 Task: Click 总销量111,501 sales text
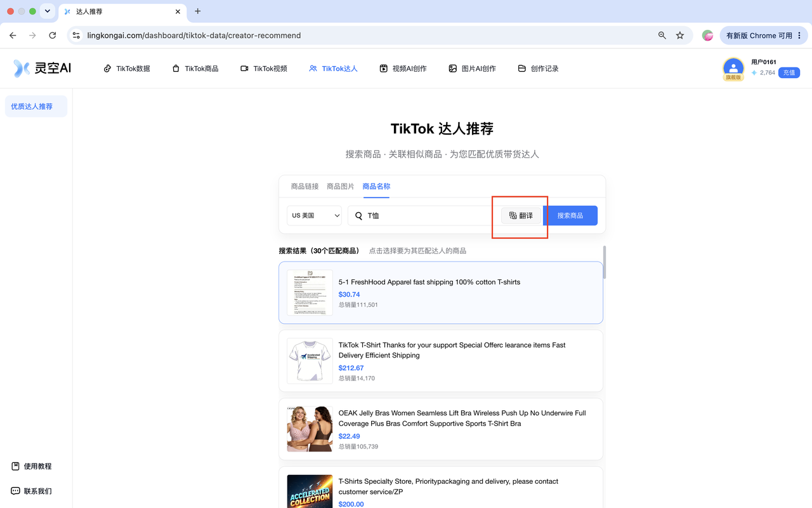(x=358, y=305)
